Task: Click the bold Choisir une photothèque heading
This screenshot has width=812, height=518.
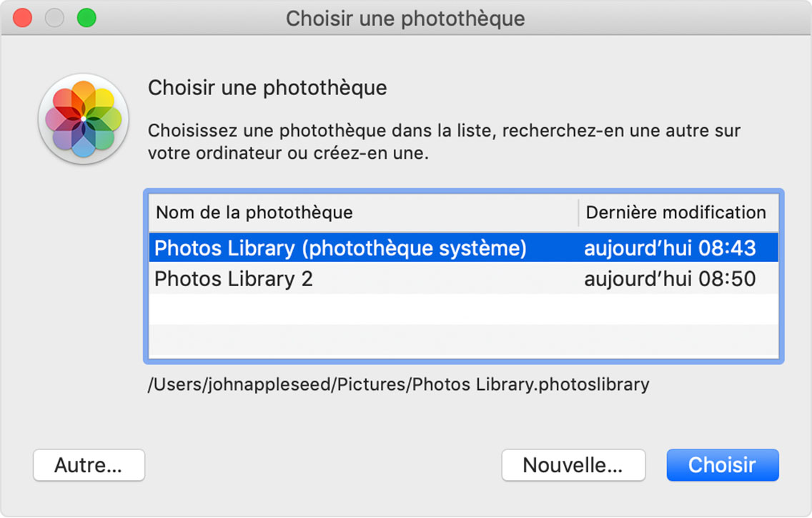Action: 267,88
